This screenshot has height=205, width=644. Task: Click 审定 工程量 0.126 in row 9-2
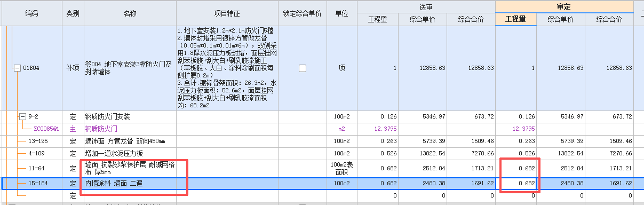516,116
